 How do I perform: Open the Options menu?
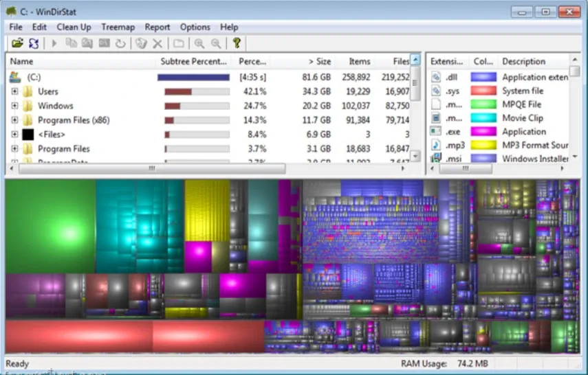click(195, 27)
